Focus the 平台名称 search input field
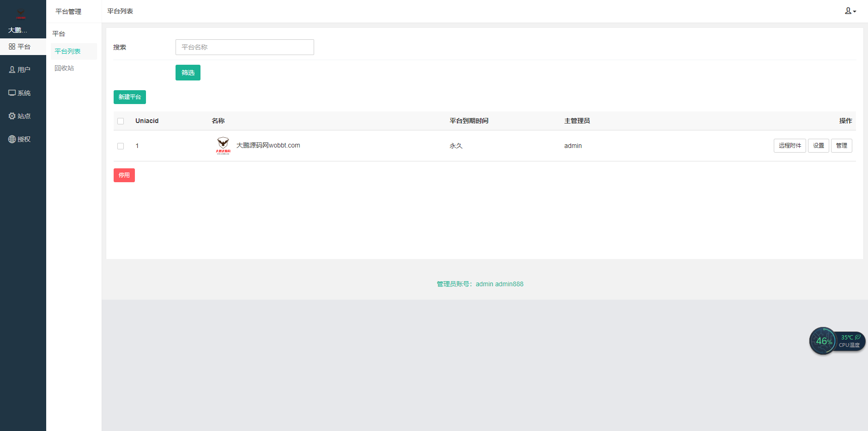This screenshot has width=868, height=431. (244, 47)
